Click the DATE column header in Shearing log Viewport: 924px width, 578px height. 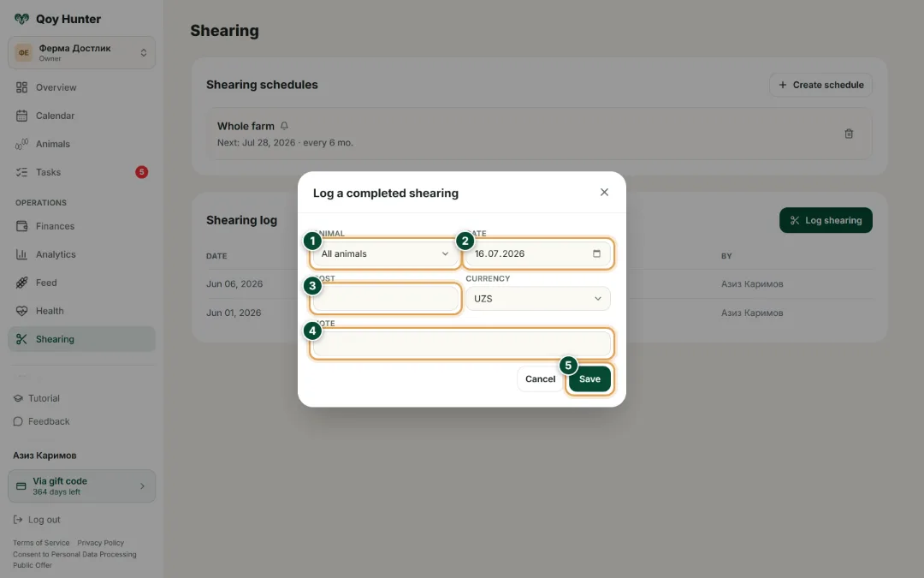pyautogui.click(x=216, y=256)
